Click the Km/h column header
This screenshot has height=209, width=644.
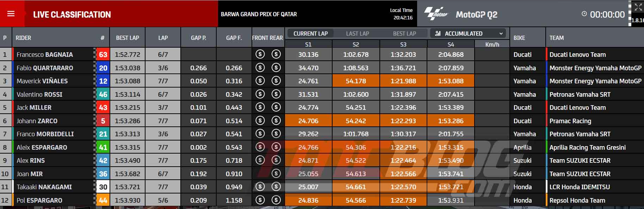(492, 44)
